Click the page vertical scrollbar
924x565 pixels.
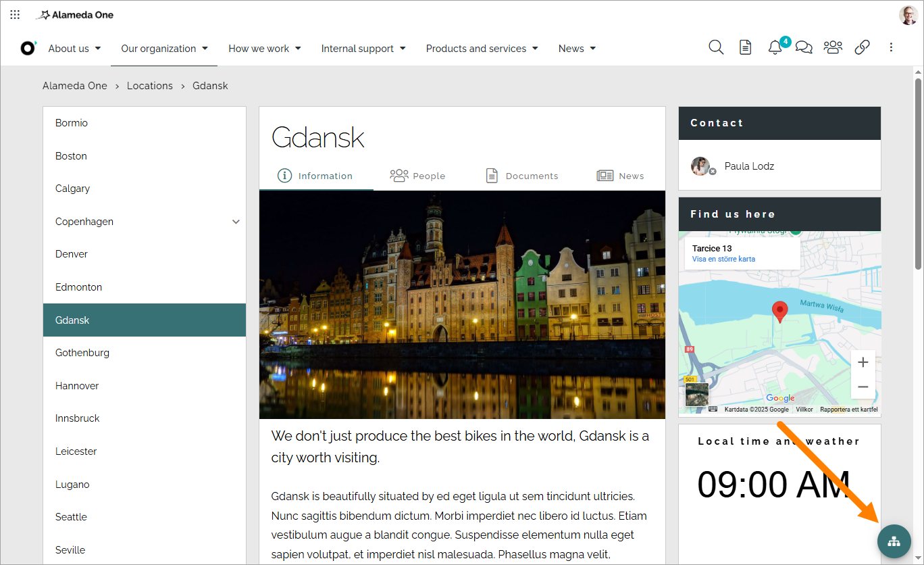[918, 174]
